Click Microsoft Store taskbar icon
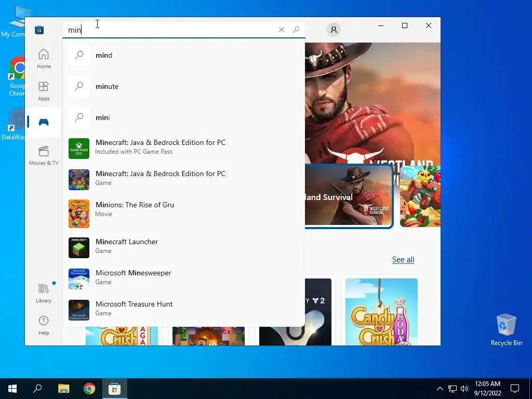The image size is (532, 399). [x=115, y=389]
